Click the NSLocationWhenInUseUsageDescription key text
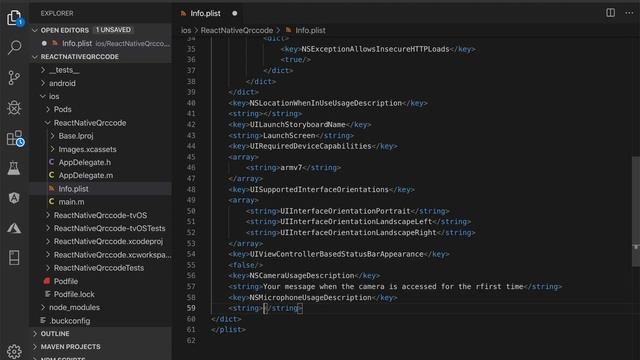 (325, 103)
